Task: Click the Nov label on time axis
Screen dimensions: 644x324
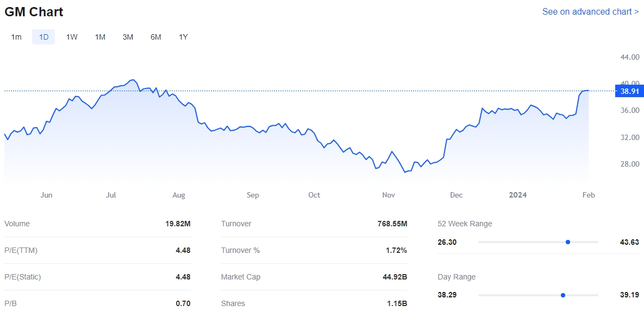Action: point(388,195)
